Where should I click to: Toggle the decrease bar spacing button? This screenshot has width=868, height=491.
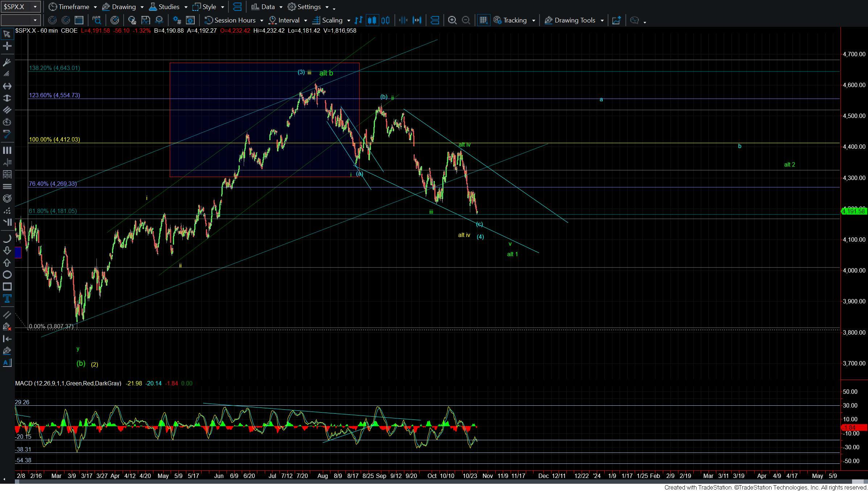coord(403,20)
